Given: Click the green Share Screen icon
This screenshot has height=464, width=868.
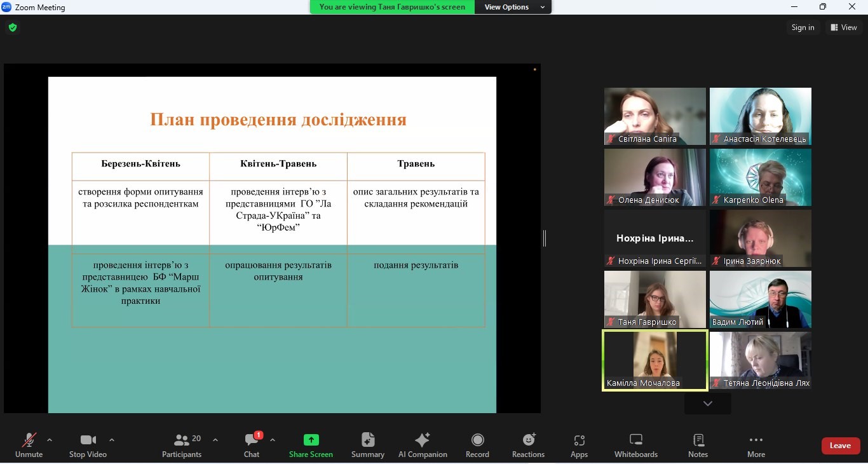Looking at the screenshot, I should [311, 440].
